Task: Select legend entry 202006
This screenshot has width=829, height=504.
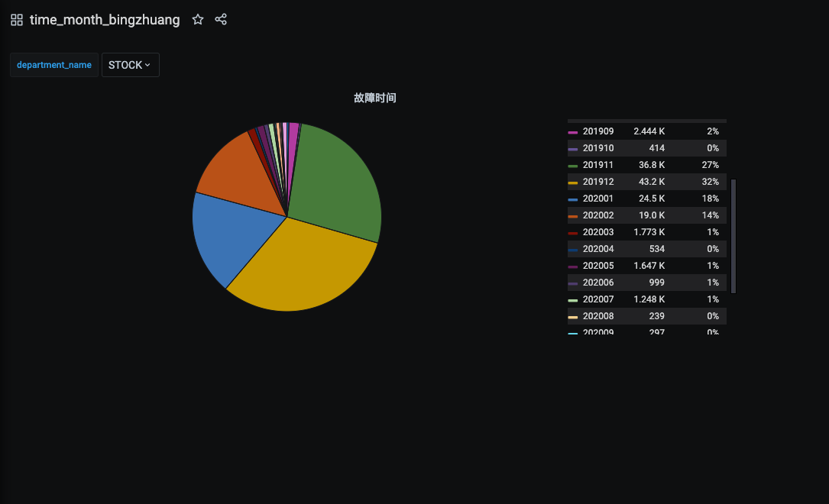Action: (x=598, y=283)
